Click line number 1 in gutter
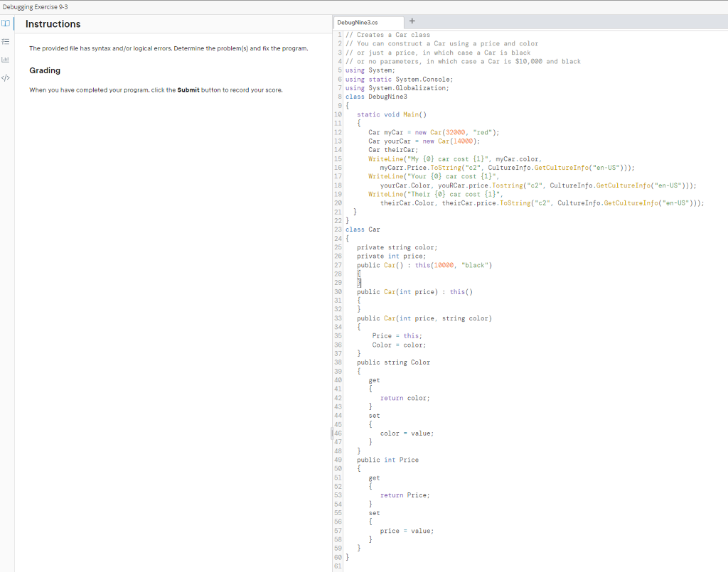This screenshot has width=728, height=572. pyautogui.click(x=340, y=36)
